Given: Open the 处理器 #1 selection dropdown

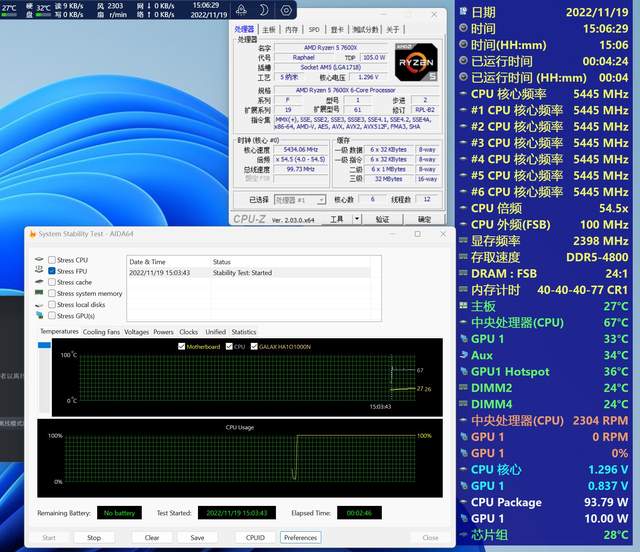Looking at the screenshot, I should [300, 200].
